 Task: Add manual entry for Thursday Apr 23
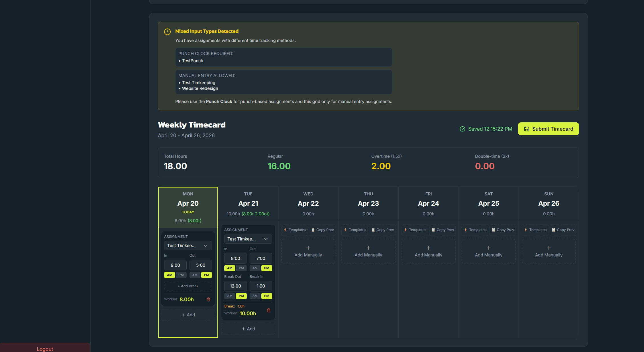[x=368, y=251]
